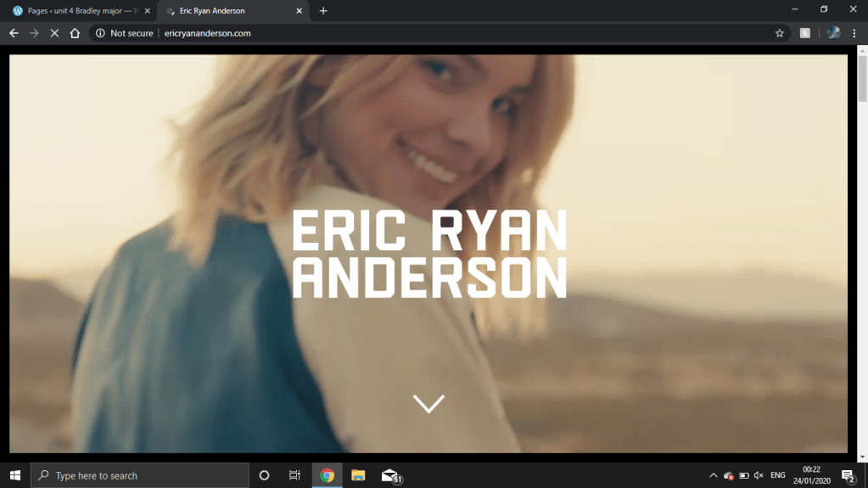This screenshot has width=868, height=488.
Task: Close the Eric Ryan Anderson tab
Action: click(299, 11)
